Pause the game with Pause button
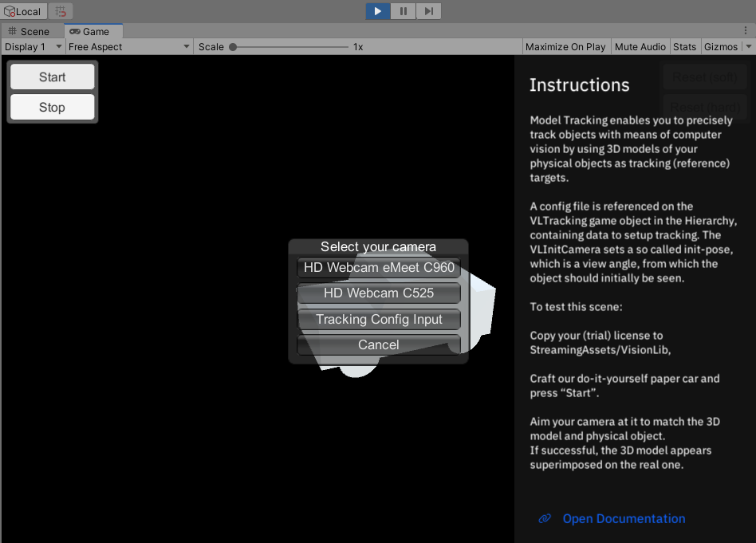The image size is (756, 543). (404, 11)
